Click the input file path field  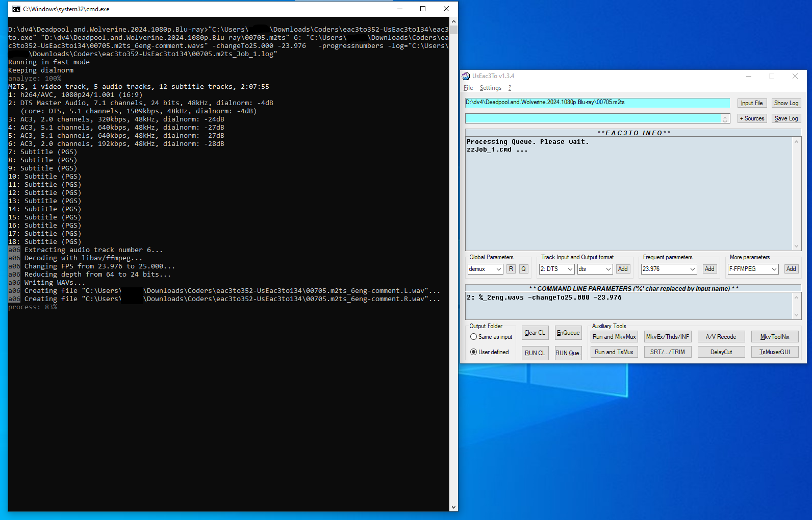pyautogui.click(x=597, y=103)
